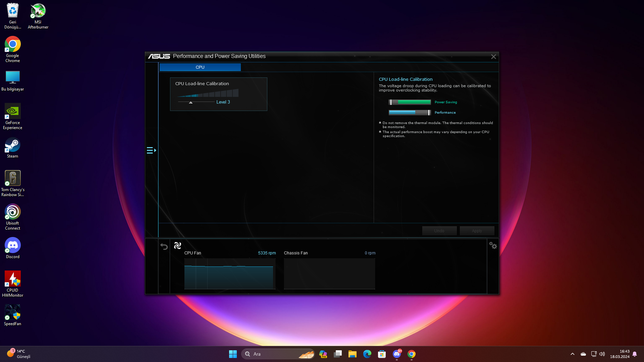Show hidden system tray icons chevron
The height and width of the screenshot is (362, 644).
coord(573,354)
